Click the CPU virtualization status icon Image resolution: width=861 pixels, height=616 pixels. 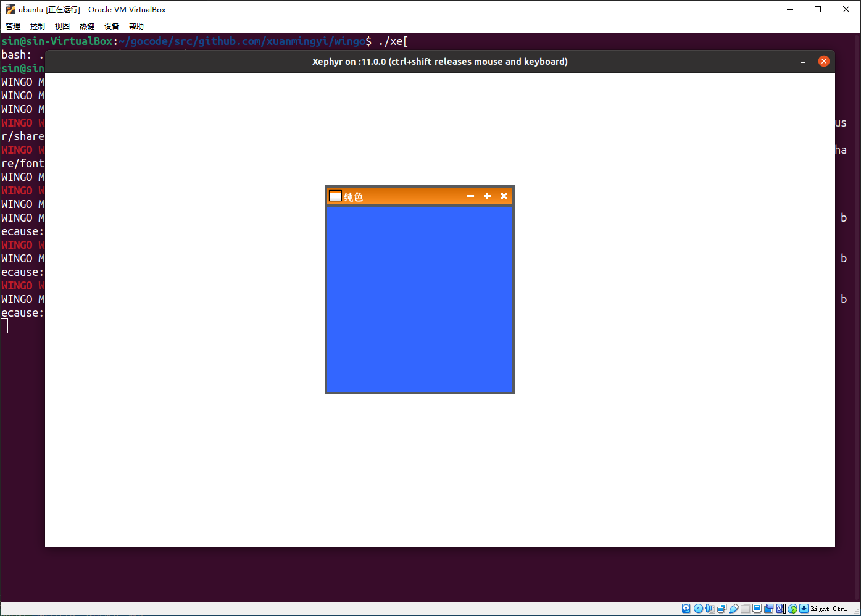780,609
